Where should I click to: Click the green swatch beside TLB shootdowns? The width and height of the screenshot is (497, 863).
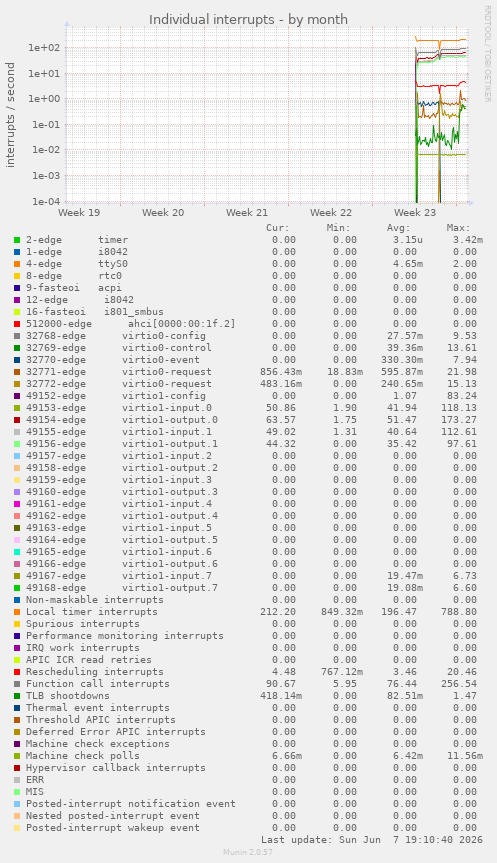click(17, 696)
